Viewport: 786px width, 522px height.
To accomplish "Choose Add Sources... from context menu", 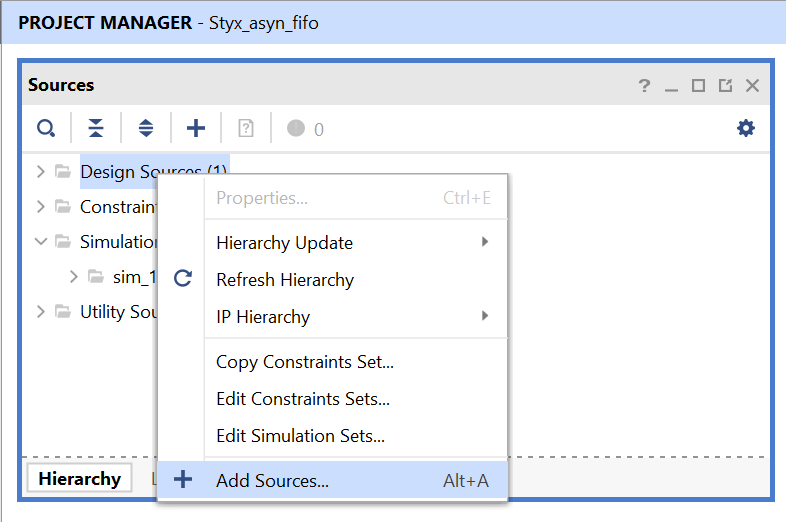I will (x=272, y=481).
